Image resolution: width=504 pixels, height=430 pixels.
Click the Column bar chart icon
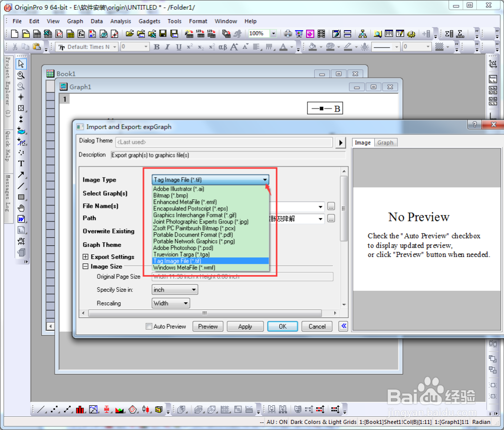pyautogui.click(x=80, y=409)
